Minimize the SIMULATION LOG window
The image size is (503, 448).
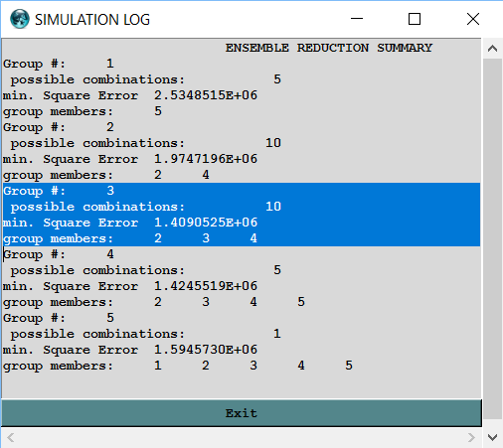coord(357,19)
